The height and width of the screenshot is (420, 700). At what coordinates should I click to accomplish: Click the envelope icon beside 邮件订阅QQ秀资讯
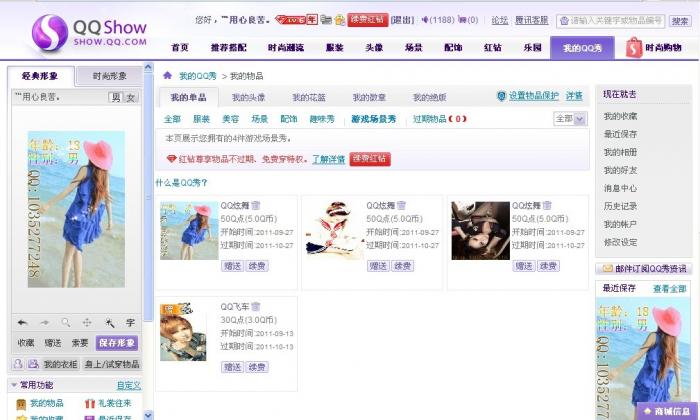coord(608,269)
